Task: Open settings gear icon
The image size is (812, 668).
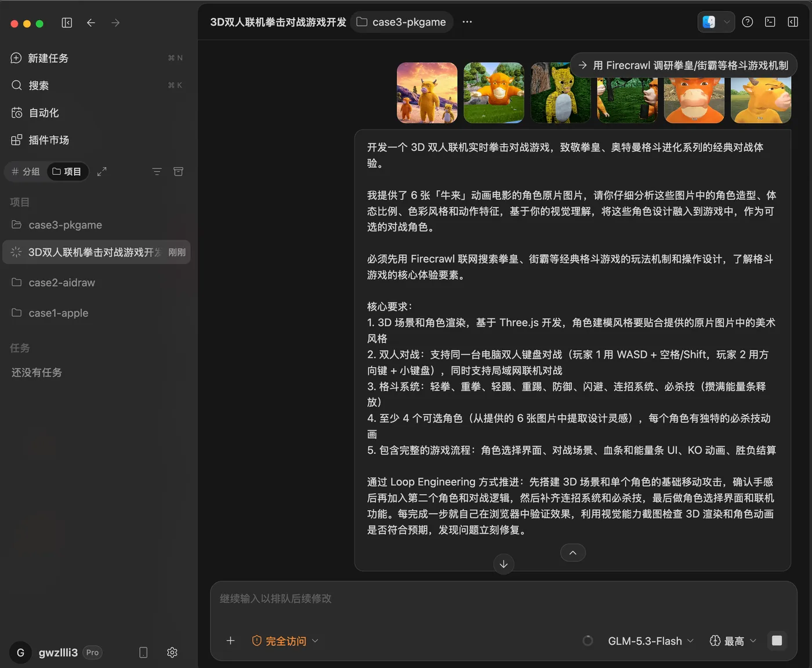Action: tap(172, 652)
